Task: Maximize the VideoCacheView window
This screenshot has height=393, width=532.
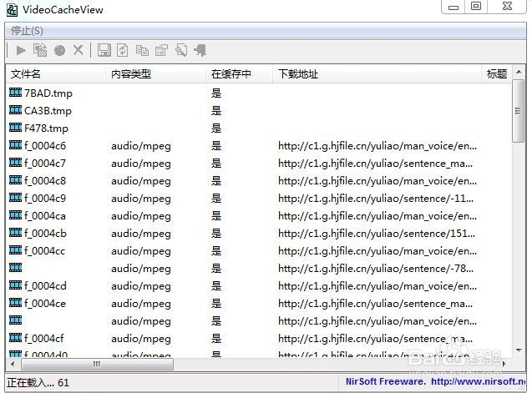Action: click(x=476, y=6)
